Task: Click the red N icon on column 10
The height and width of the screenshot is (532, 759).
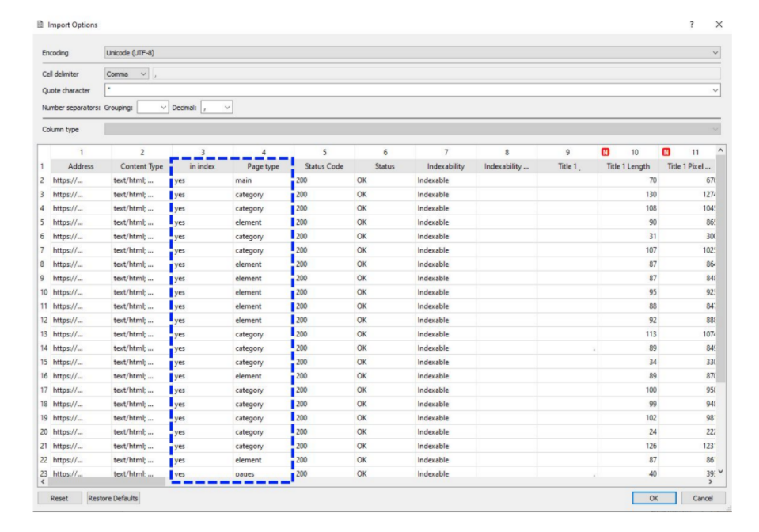Action: (x=605, y=152)
